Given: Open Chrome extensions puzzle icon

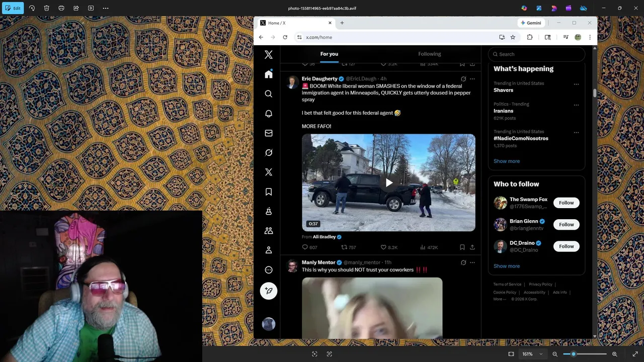Looking at the screenshot, I should coord(530,37).
